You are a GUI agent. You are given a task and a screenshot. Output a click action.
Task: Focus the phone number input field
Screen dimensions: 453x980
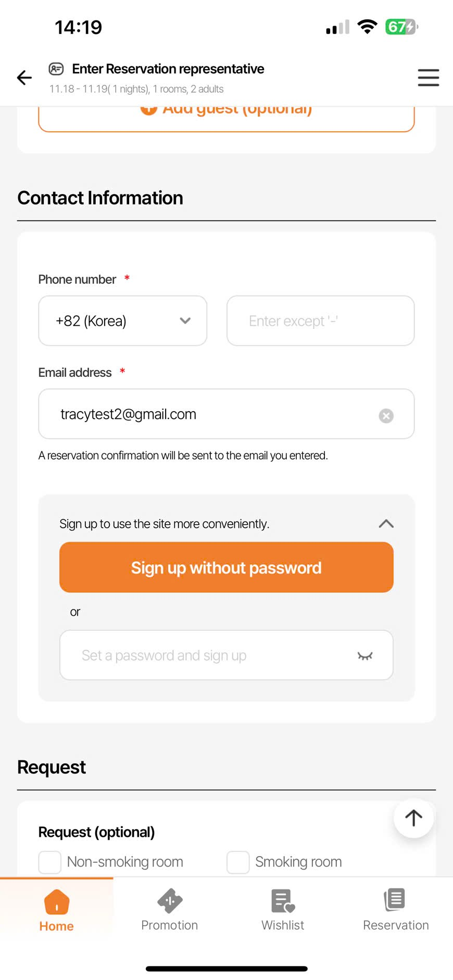[x=320, y=321]
